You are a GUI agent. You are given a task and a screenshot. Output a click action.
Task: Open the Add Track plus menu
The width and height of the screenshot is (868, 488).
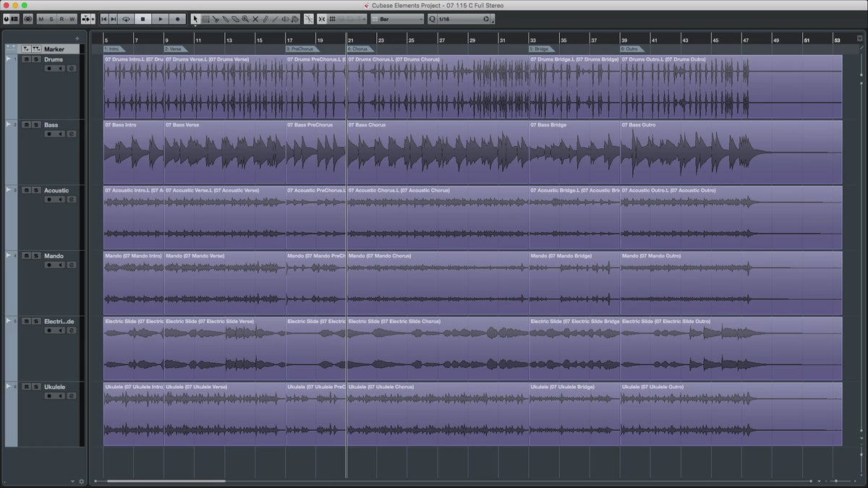click(x=77, y=38)
